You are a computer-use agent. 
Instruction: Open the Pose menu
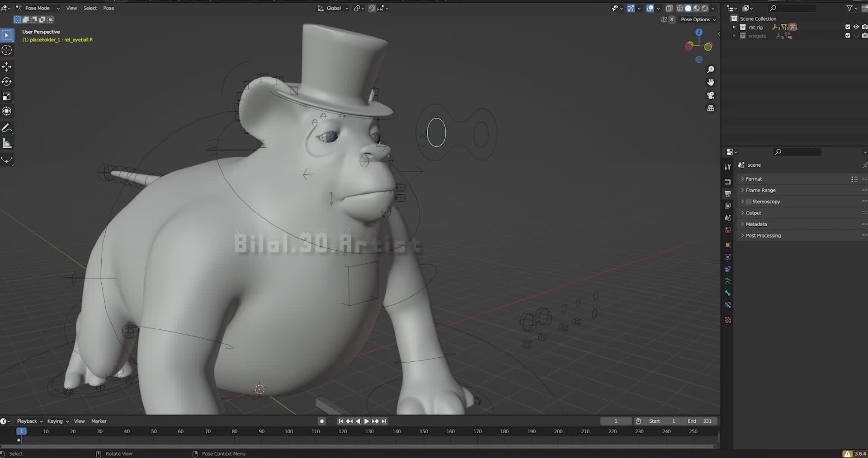[108, 8]
